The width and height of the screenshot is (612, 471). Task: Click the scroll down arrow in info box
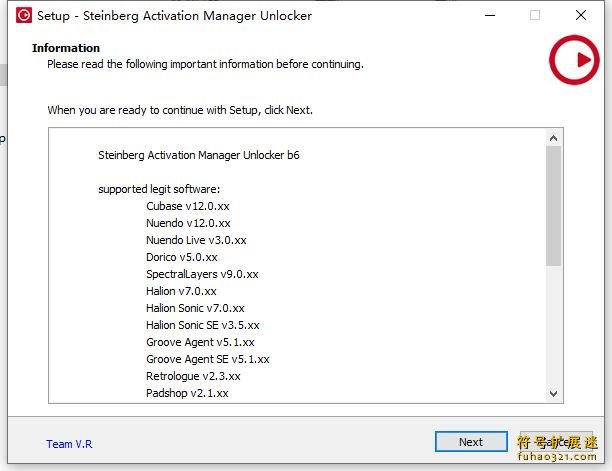point(553,394)
